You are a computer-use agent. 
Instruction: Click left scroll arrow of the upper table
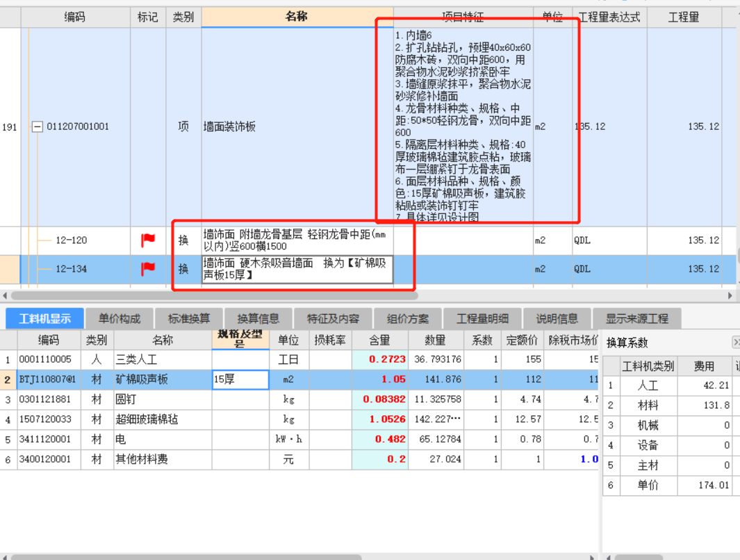click(5, 296)
